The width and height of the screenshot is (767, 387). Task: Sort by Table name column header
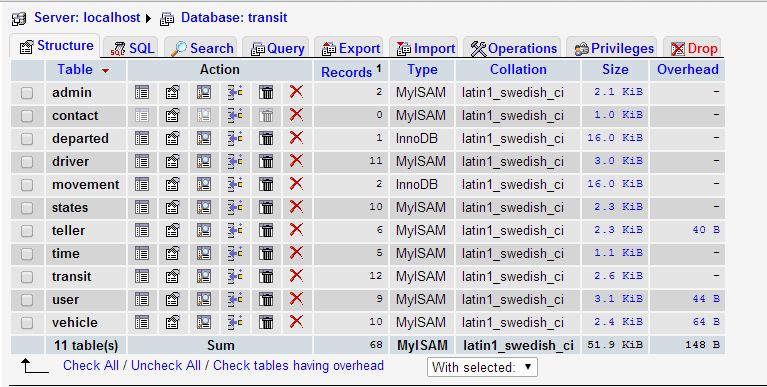tap(75, 70)
